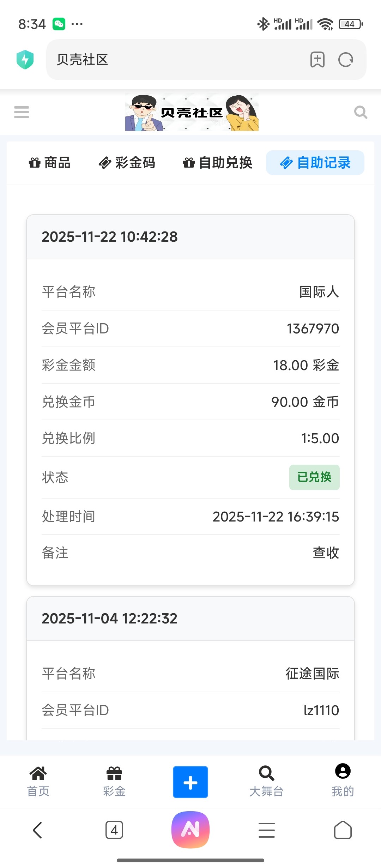Select the 自助记录 tab
Image resolution: width=381 pixels, height=868 pixels.
(x=315, y=163)
